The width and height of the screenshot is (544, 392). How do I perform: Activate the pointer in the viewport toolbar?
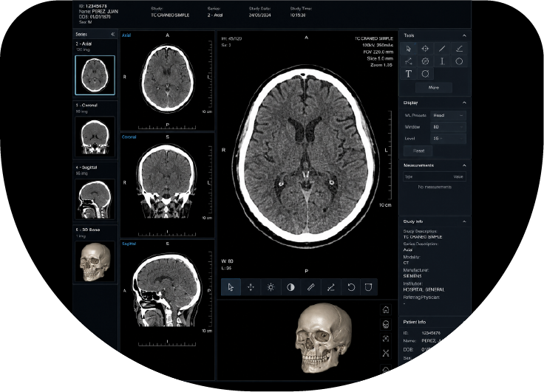(231, 287)
